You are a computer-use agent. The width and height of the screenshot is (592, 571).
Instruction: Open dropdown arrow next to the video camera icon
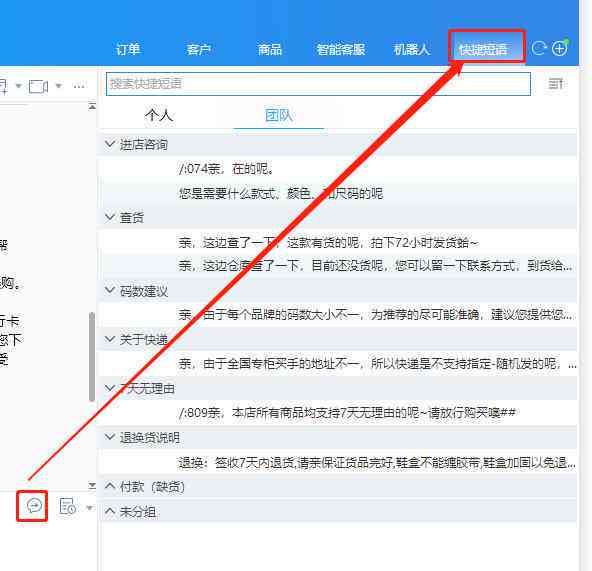click(59, 86)
